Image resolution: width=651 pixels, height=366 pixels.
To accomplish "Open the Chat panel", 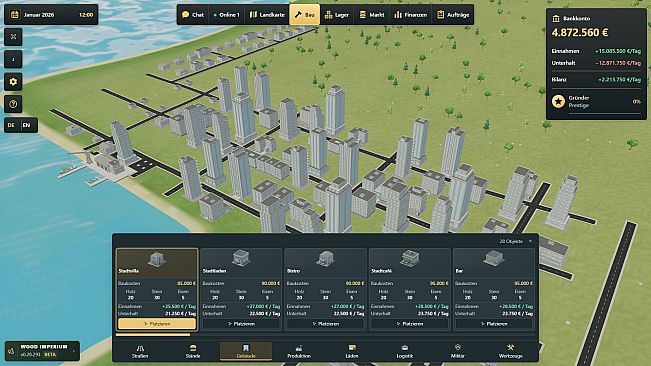I will point(193,15).
